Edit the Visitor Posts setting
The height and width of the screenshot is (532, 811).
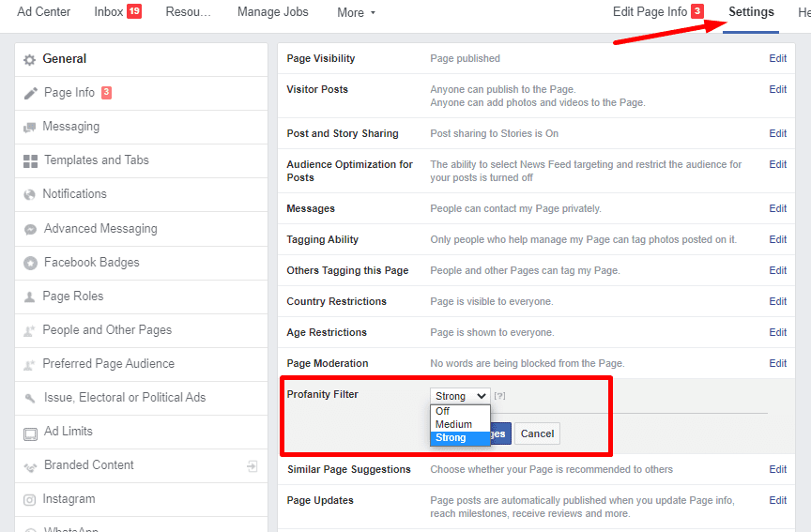click(777, 89)
